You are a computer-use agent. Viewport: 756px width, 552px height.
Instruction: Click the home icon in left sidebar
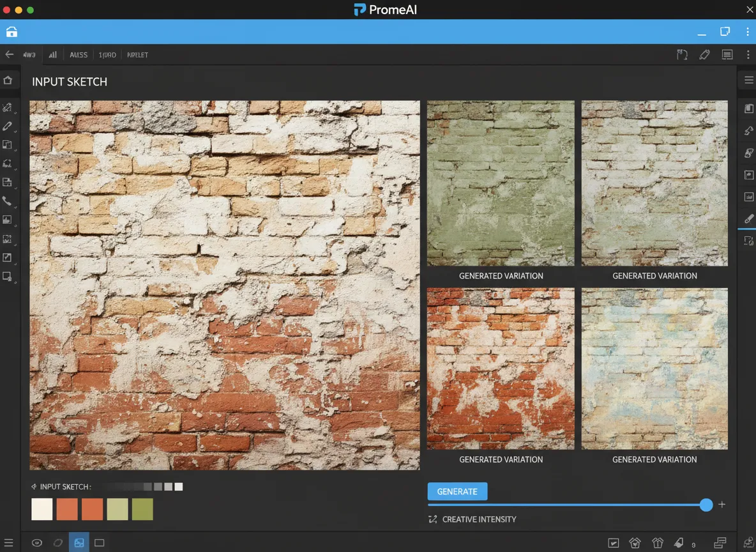pyautogui.click(x=8, y=80)
